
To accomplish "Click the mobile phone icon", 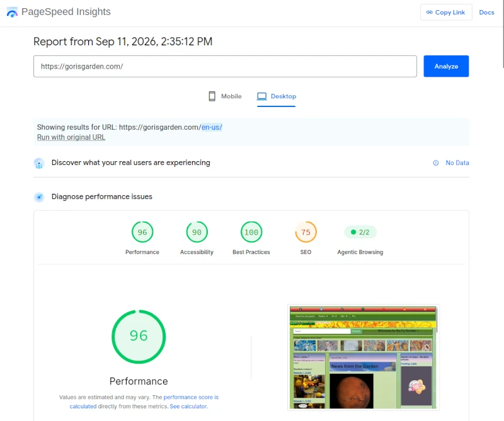I will tap(212, 96).
